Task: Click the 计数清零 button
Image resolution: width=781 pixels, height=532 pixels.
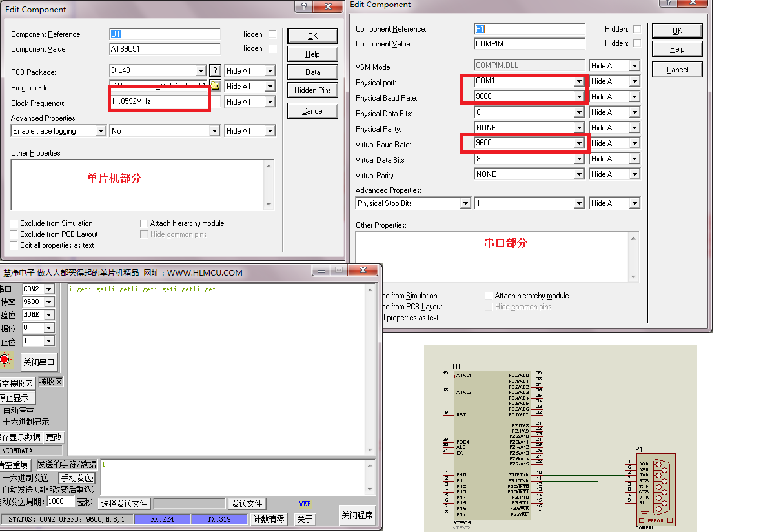Action: [269, 519]
